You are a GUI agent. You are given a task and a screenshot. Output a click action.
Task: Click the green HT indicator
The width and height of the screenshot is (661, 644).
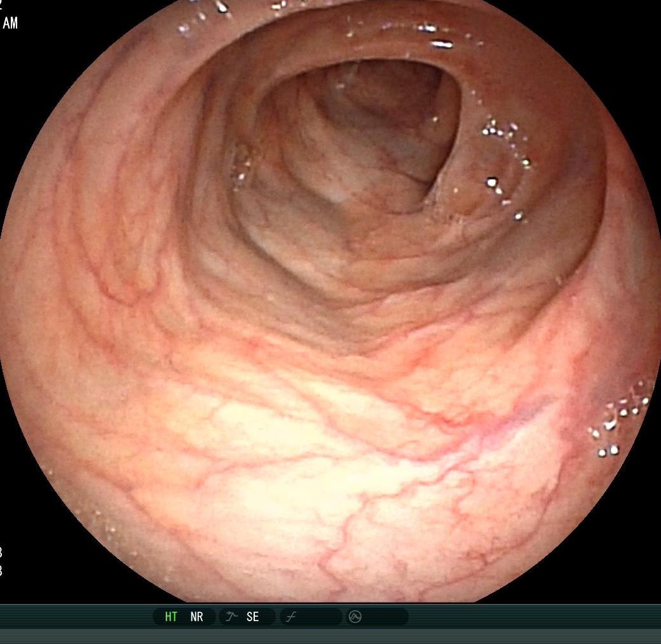coord(171,617)
